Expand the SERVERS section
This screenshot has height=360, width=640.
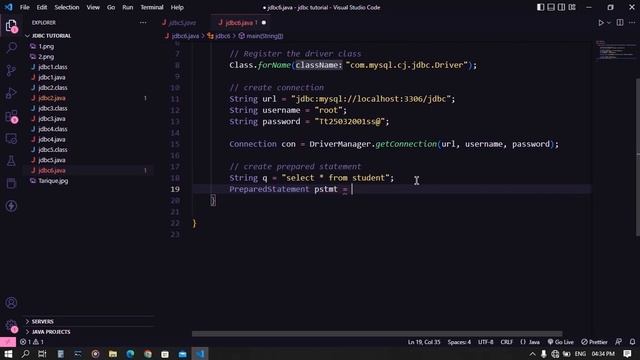42,322
